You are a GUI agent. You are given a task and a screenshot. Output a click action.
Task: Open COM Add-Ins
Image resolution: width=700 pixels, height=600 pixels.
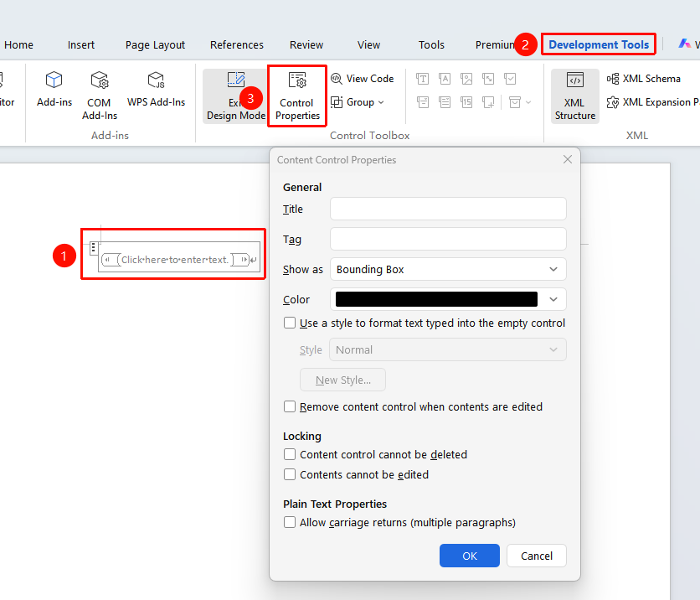(100, 96)
